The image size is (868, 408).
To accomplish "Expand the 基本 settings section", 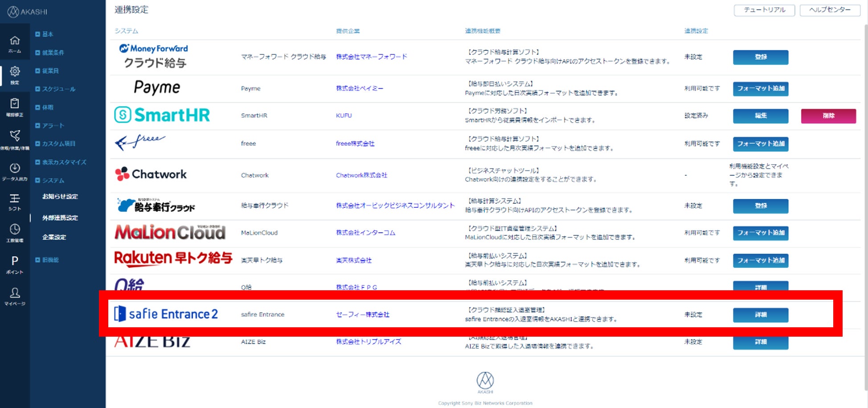I will 44,34.
